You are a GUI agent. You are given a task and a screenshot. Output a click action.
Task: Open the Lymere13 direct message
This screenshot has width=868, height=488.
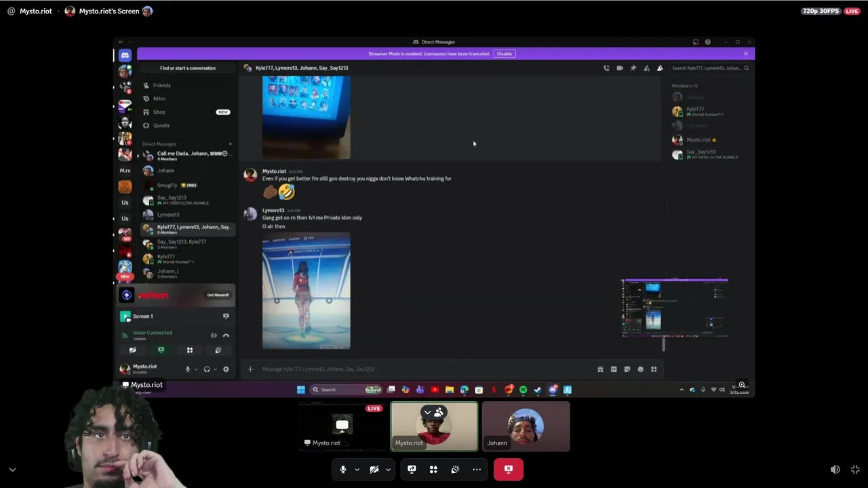pos(187,215)
